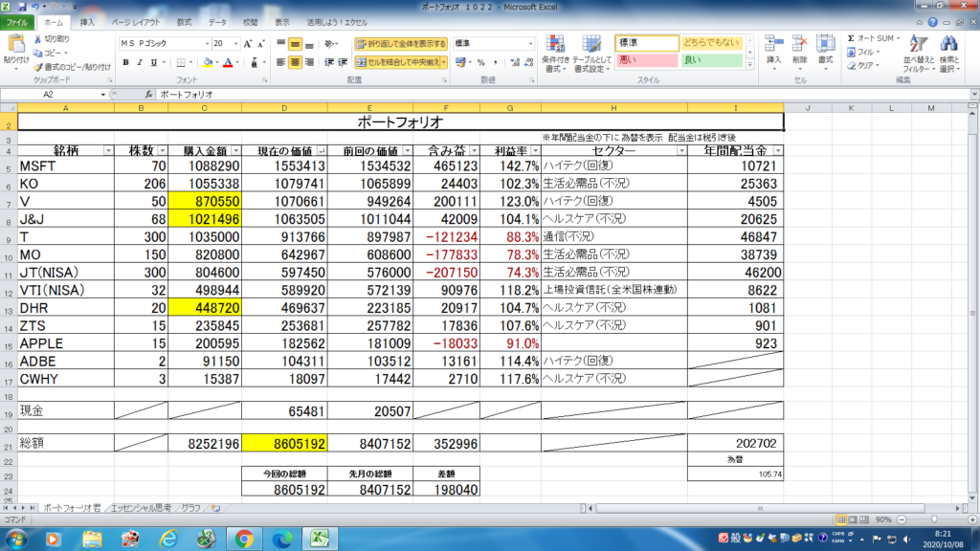Open the セクター column filter dropdown
Viewport: 980px width, 551px height.
point(681,151)
